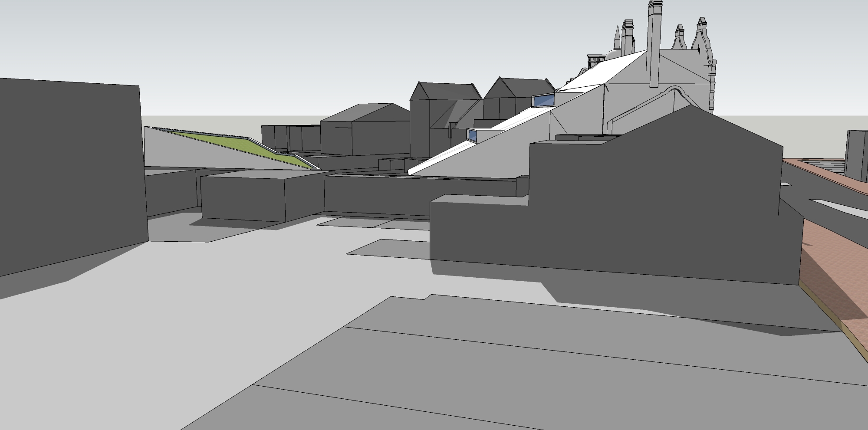
Task: Click the empty sky area above the buildings
Action: [304, 43]
